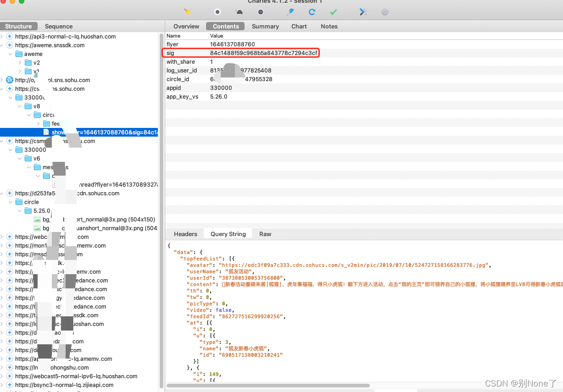This screenshot has width=563, height=392.
Task: Open Settings with the gear icon
Action: (x=385, y=12)
